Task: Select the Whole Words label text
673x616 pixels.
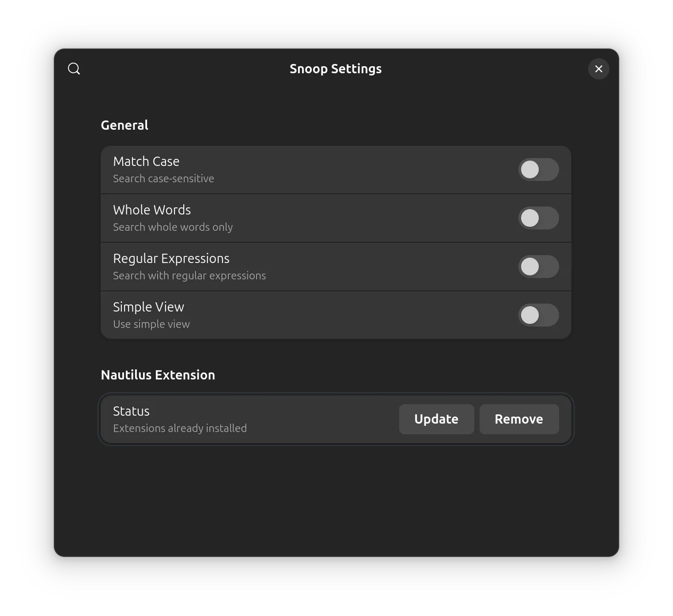Action: pyautogui.click(x=152, y=210)
